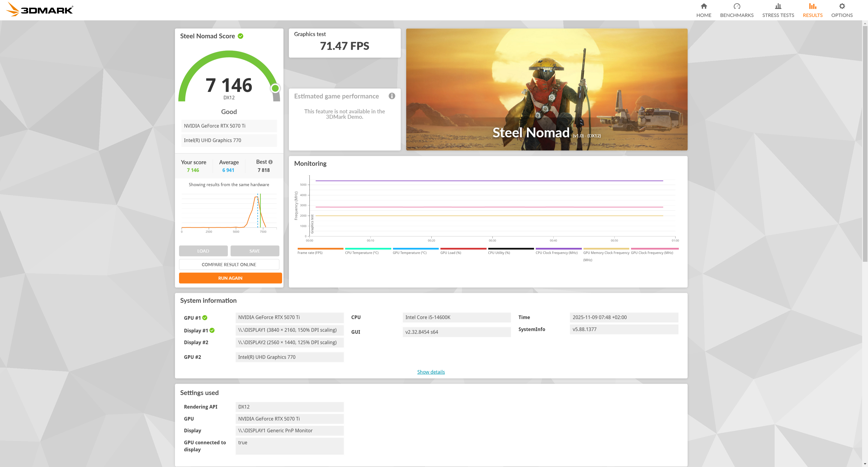This screenshot has height=467, width=868.
Task: Click the Steel Nomad banner image
Action: (546, 89)
